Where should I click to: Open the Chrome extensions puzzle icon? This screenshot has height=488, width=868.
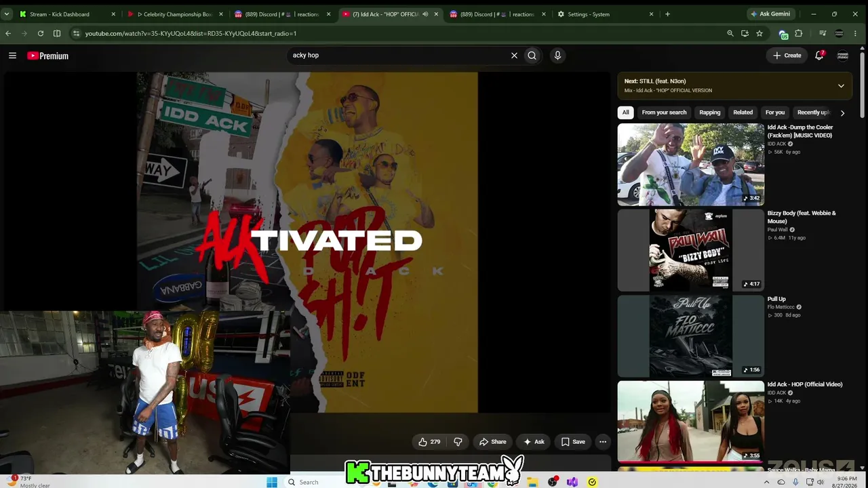point(799,33)
